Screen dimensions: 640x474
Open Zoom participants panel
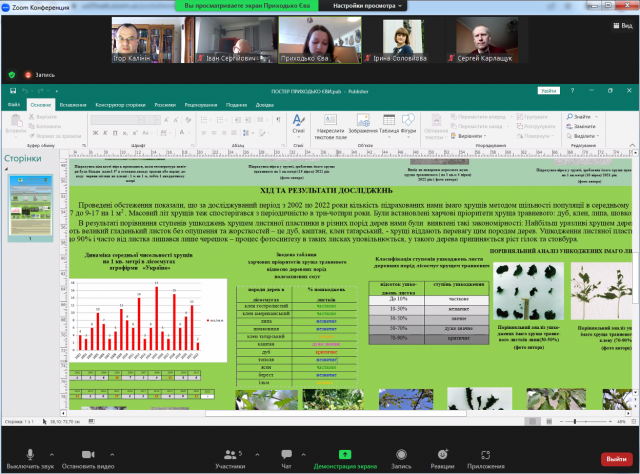pos(231,459)
